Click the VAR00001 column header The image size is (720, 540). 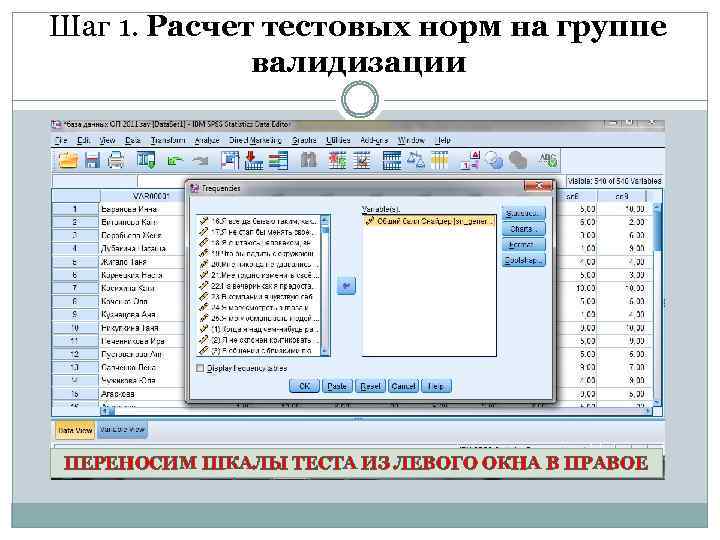pos(143,196)
